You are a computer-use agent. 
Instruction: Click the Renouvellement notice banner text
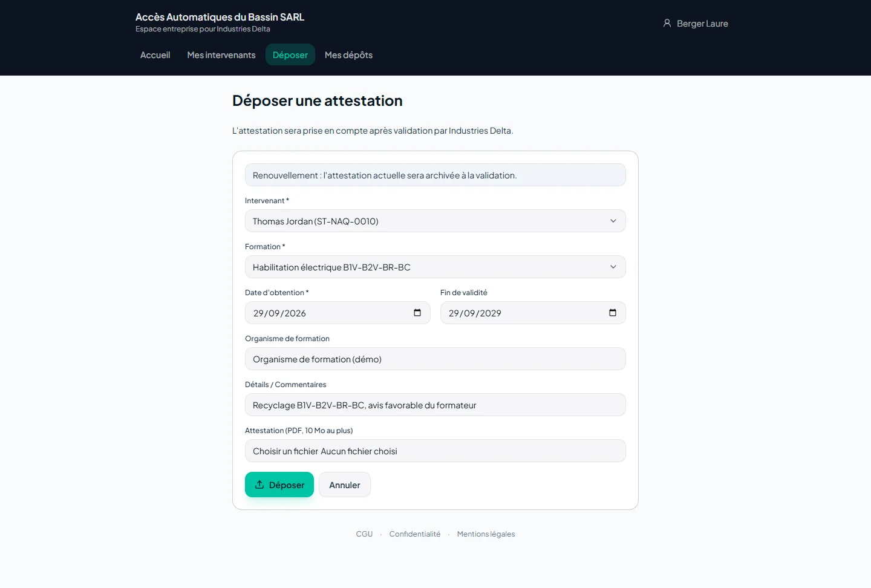point(385,175)
